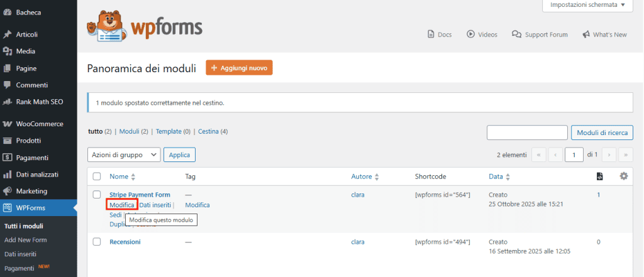Viewport: 644px width, 277px height.
Task: Click shortcode [wpforms id="494"] text
Action: click(x=442, y=242)
